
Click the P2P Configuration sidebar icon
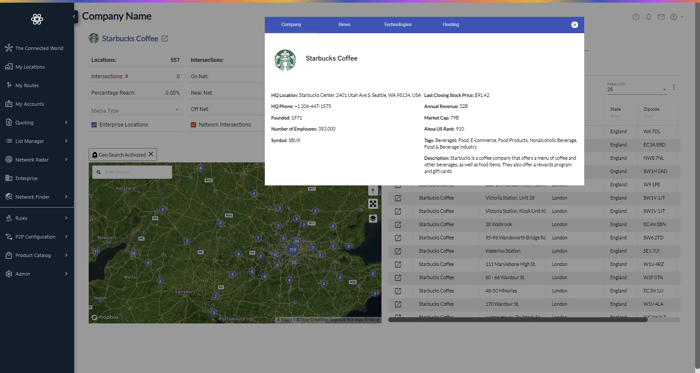click(8, 236)
